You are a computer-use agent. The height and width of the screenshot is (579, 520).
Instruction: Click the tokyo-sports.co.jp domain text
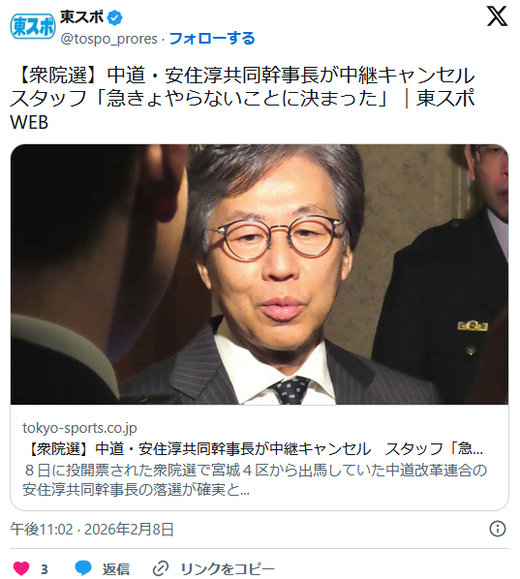80,428
